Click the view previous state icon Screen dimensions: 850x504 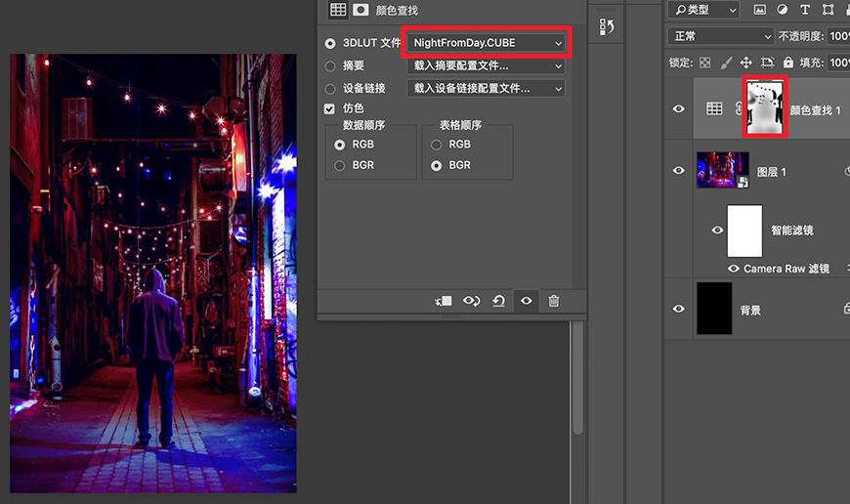coord(471,301)
